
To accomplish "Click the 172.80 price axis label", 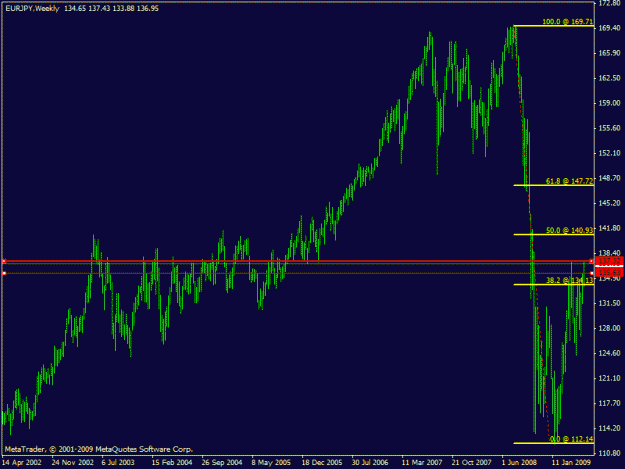I will (609, 3).
